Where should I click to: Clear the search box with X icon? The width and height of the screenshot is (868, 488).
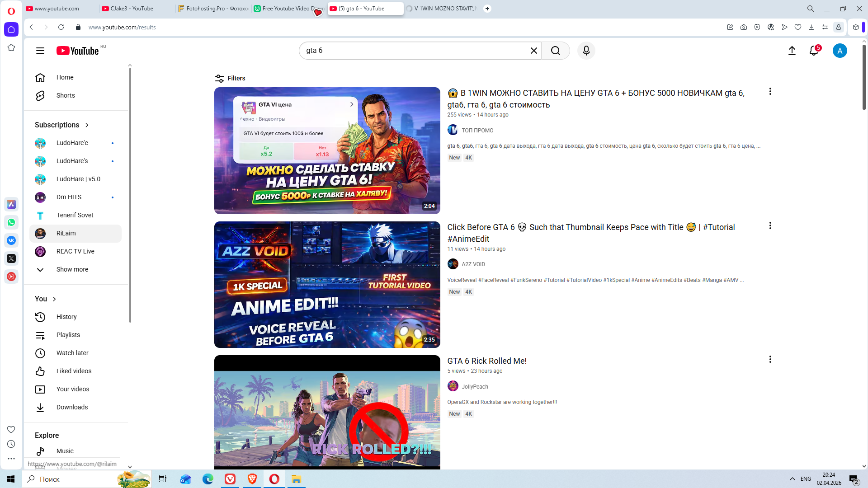click(x=534, y=51)
